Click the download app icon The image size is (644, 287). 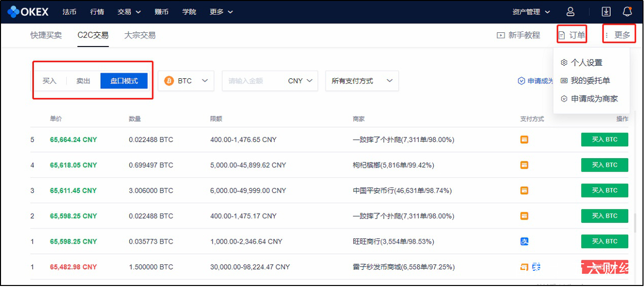point(606,12)
